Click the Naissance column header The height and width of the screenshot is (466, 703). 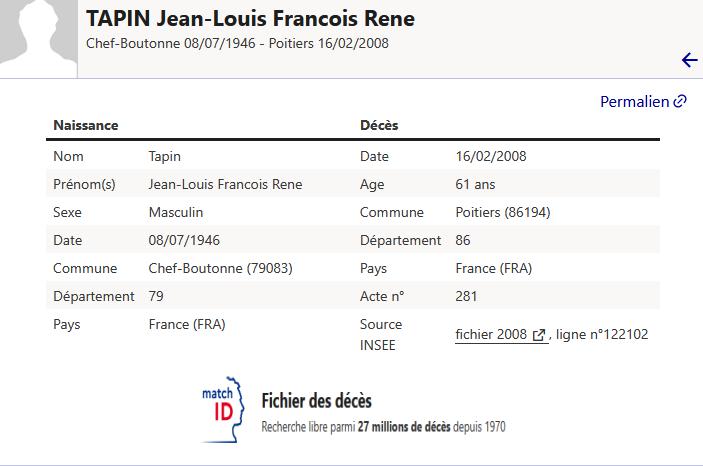click(85, 125)
